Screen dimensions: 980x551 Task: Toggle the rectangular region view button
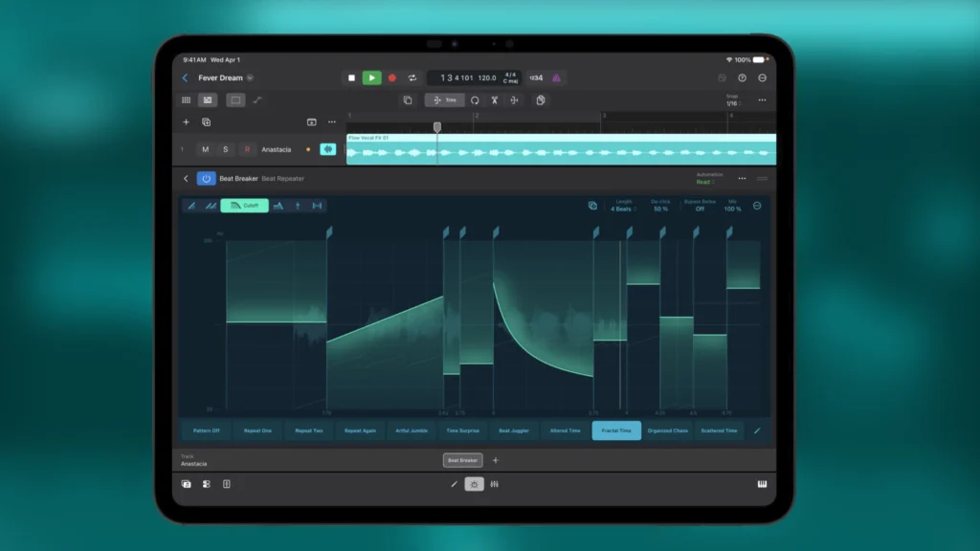coord(235,99)
